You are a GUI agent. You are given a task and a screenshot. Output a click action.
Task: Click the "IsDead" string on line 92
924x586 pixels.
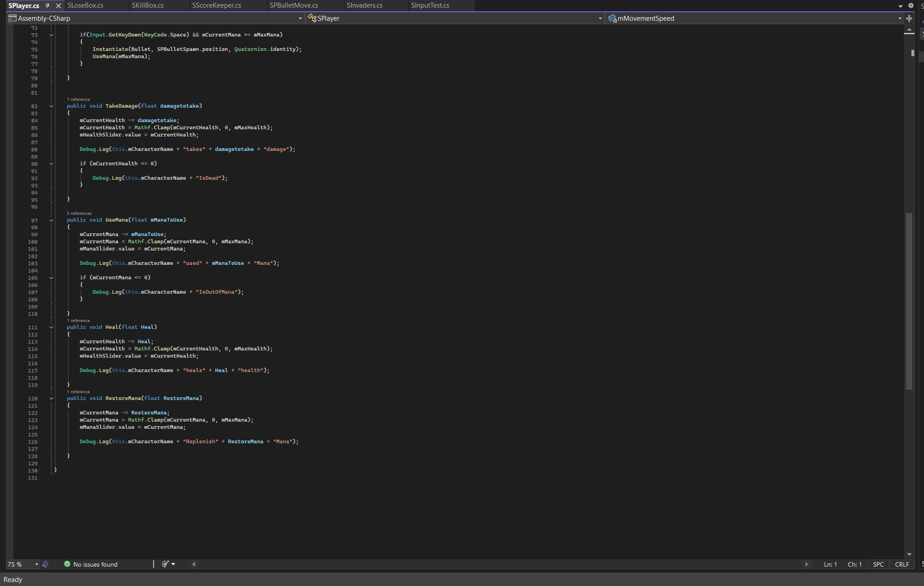[208, 178]
